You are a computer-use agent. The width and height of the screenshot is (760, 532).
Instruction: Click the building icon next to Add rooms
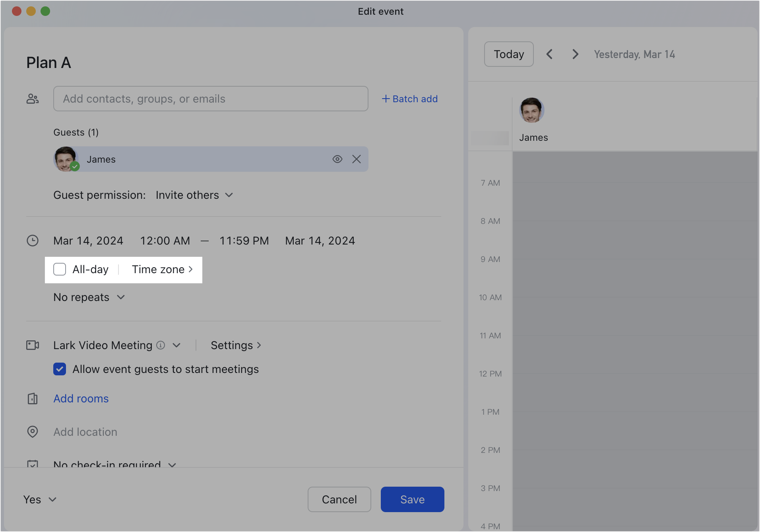pyautogui.click(x=33, y=398)
